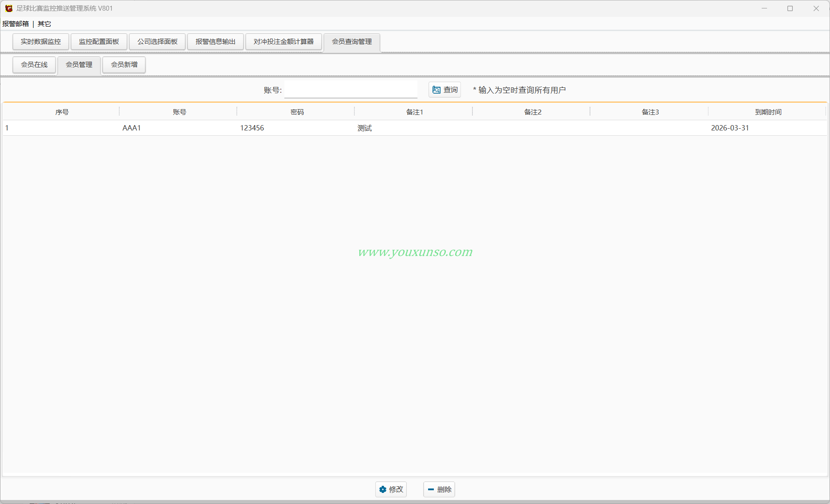Switch to the 实时数据监控 tab
This screenshot has height=504, width=830.
41,42
